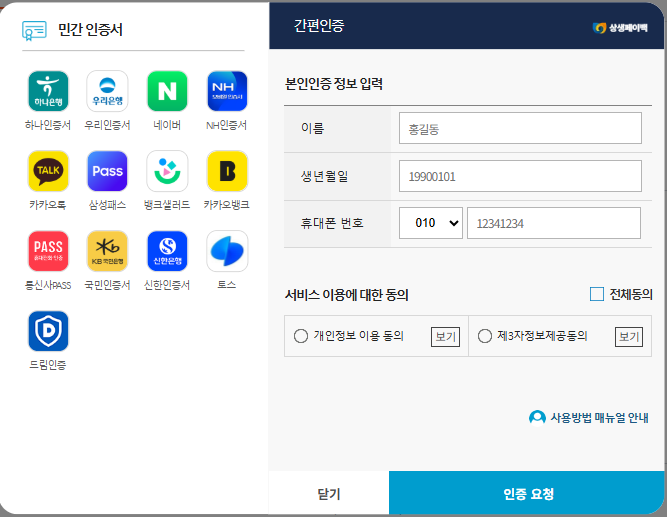Select the 제3자정보제공동의 radio button
667x517 pixels.
[485, 336]
